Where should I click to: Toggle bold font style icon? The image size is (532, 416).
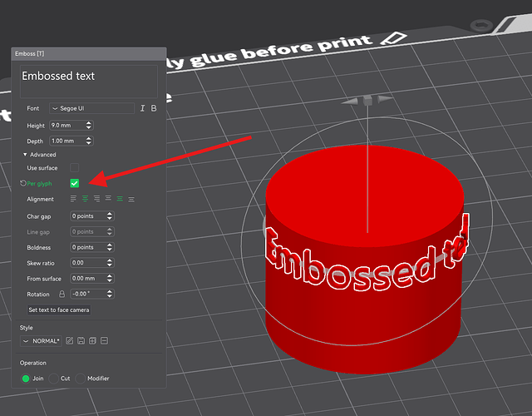(153, 108)
